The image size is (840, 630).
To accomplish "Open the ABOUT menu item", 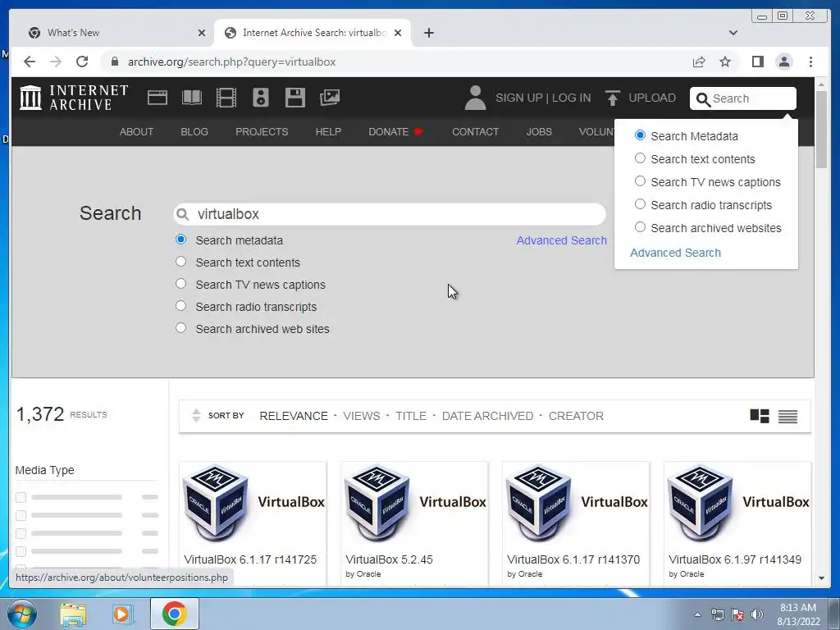I will point(137,132).
